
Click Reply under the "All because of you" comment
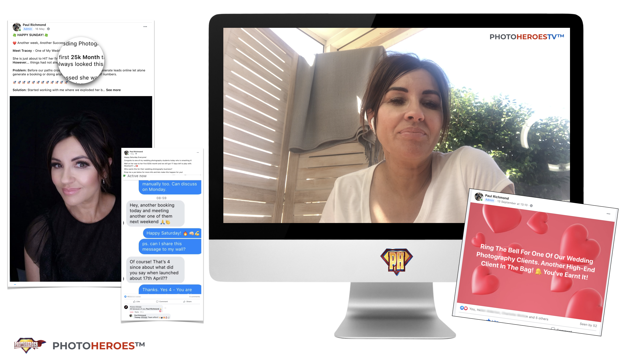click(x=137, y=312)
